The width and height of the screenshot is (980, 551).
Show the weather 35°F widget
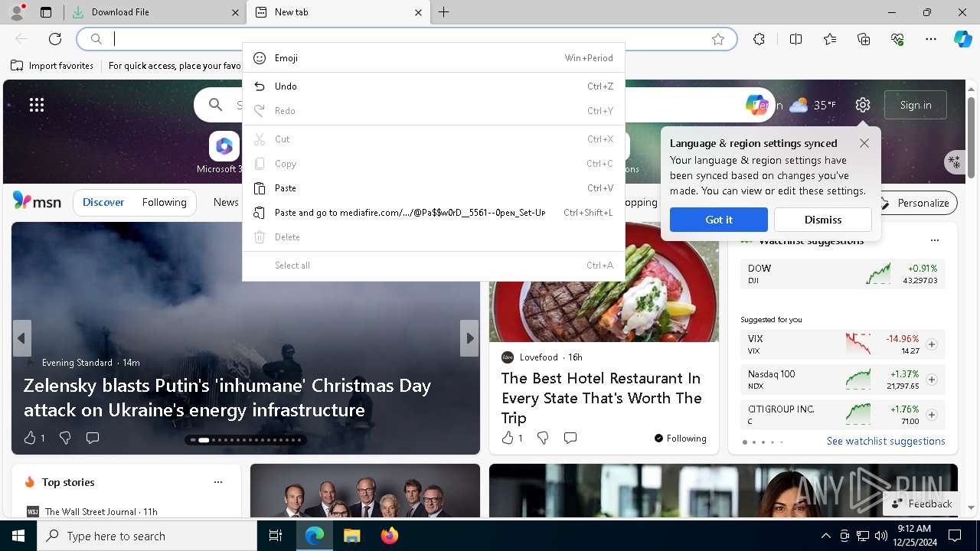point(812,105)
